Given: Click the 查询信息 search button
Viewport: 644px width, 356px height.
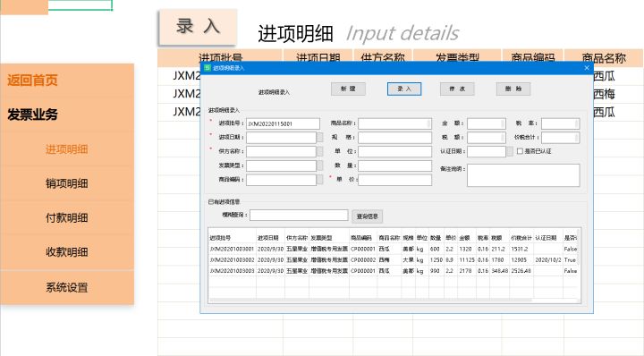Looking at the screenshot, I should click(x=368, y=216).
